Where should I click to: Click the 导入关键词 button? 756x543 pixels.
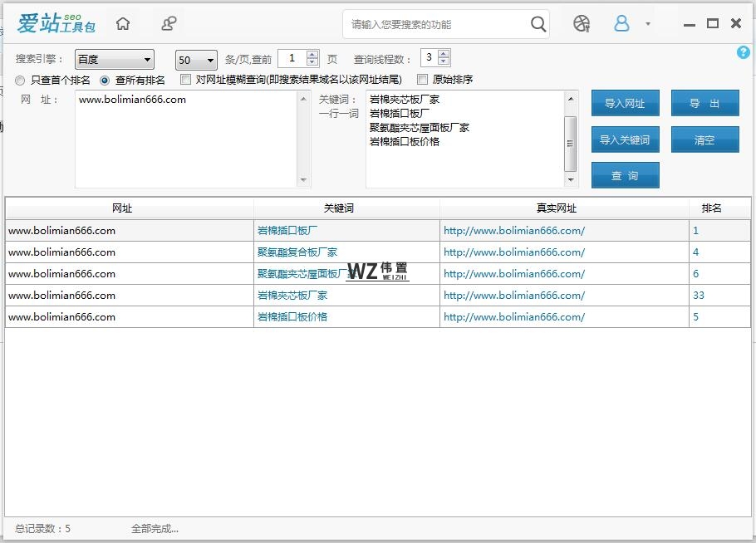point(625,139)
